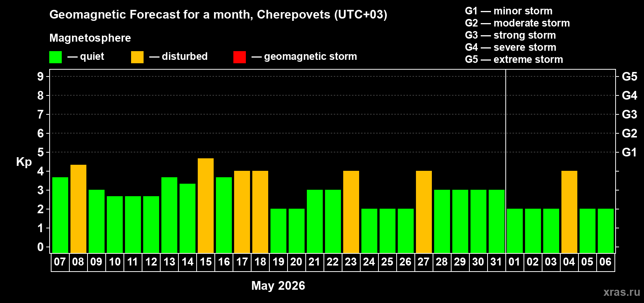Click the Kp value 0 on left axis

pos(41,247)
